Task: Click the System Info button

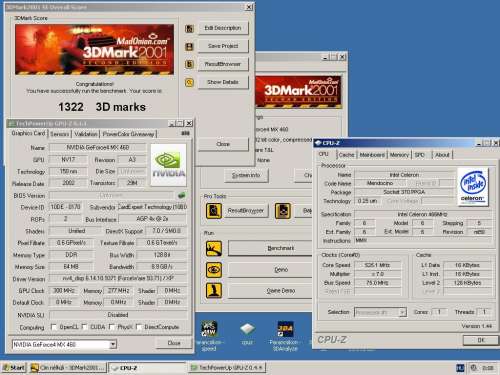Action: (246, 175)
